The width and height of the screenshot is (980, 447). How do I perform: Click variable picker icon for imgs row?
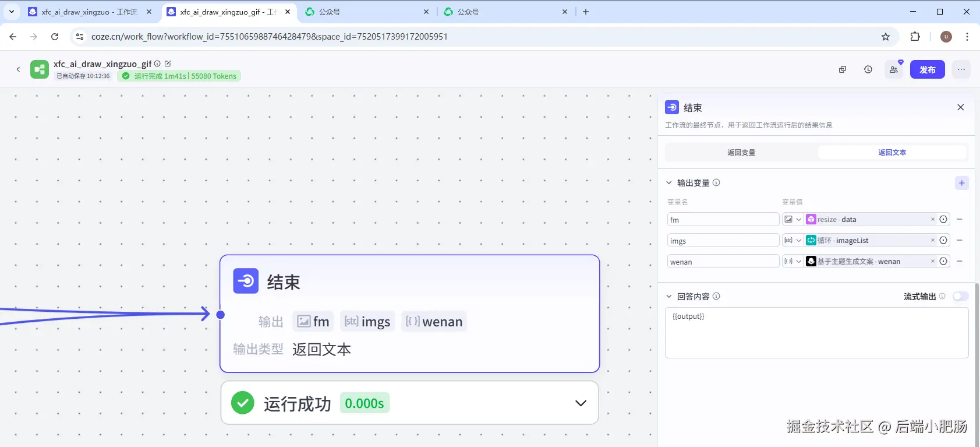click(x=943, y=241)
